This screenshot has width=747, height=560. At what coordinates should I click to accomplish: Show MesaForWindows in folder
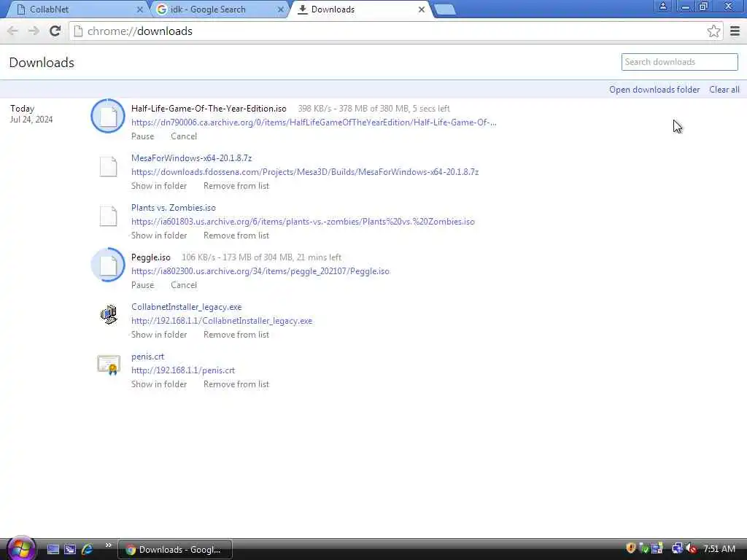click(158, 186)
